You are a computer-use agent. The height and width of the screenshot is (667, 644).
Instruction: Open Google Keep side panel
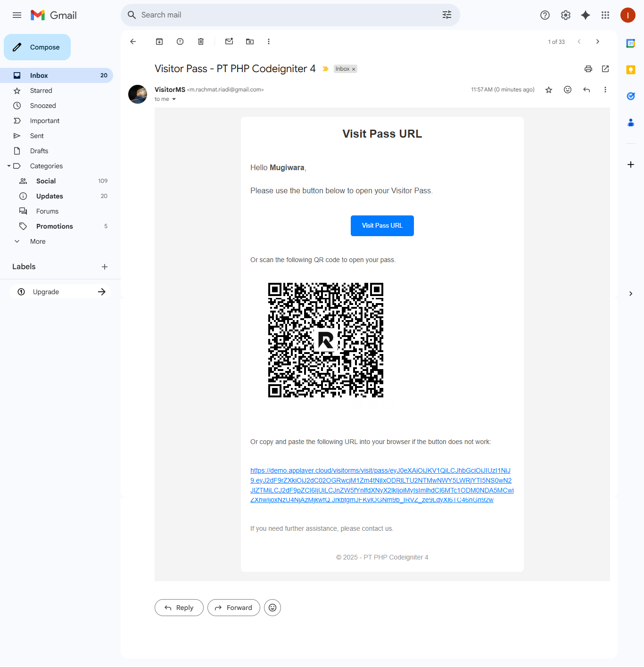pos(631,70)
